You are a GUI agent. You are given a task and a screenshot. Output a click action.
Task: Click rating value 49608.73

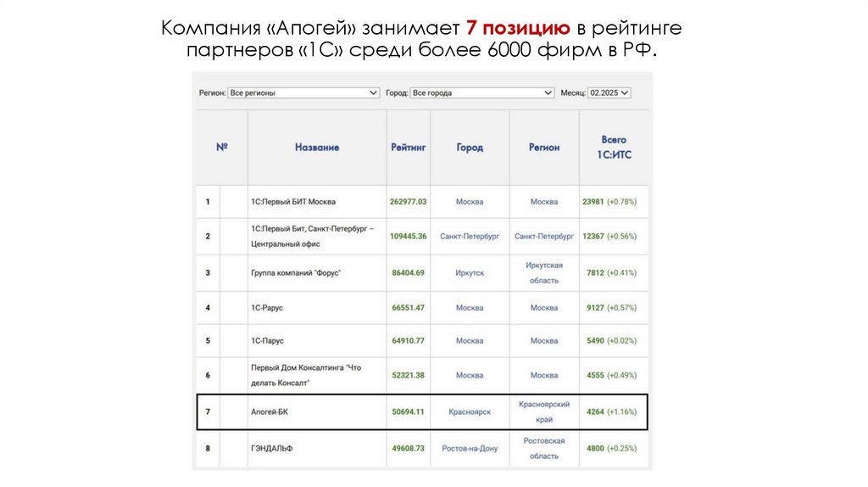pos(408,448)
